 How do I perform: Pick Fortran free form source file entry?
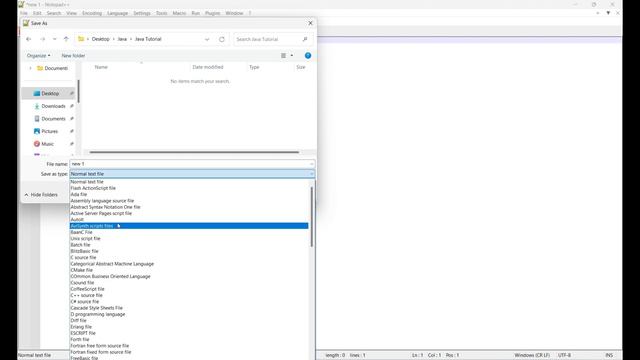click(x=189, y=346)
